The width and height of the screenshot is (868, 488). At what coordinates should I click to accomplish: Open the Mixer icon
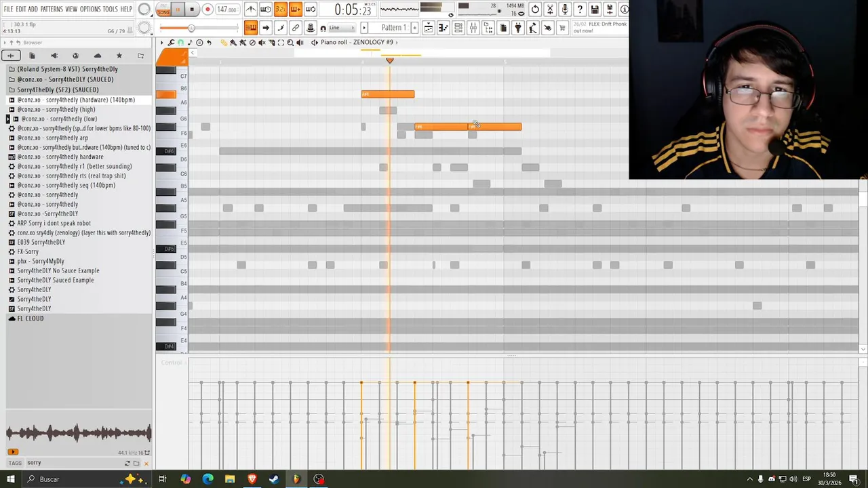click(x=473, y=28)
